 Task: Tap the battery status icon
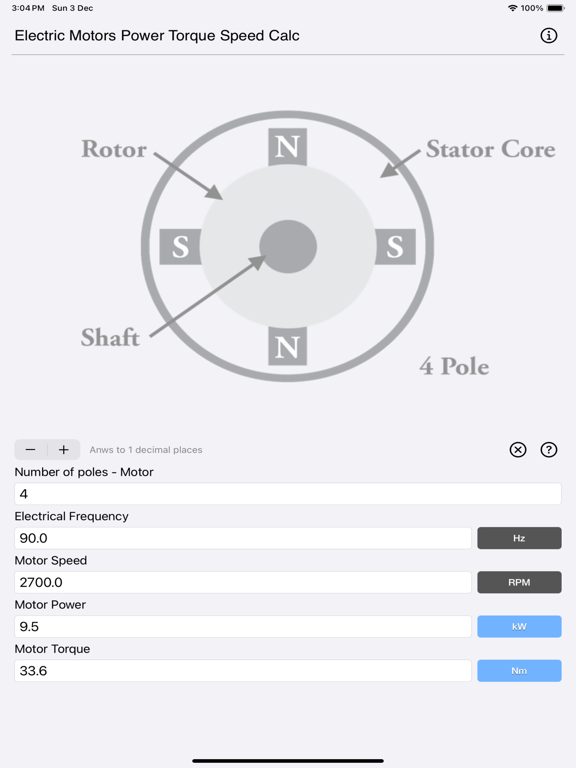[x=556, y=8]
